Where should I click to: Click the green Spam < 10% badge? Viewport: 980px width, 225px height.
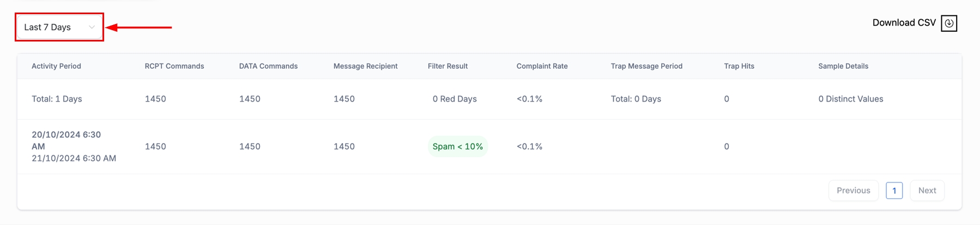point(457,146)
